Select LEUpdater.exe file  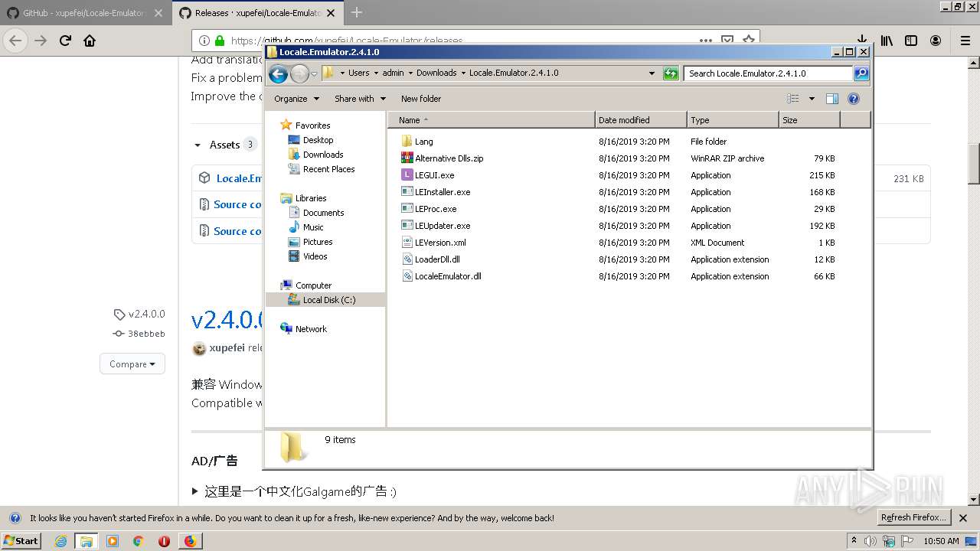(436, 226)
